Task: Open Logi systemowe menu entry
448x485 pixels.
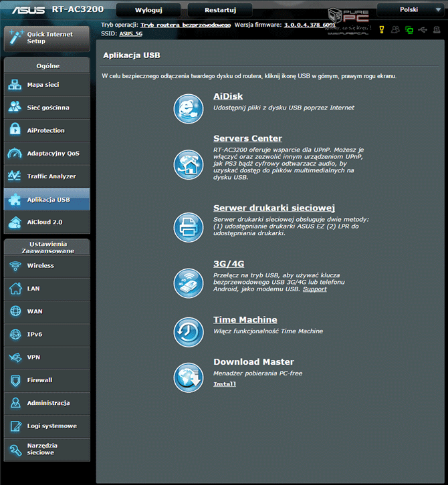Action: (47, 426)
